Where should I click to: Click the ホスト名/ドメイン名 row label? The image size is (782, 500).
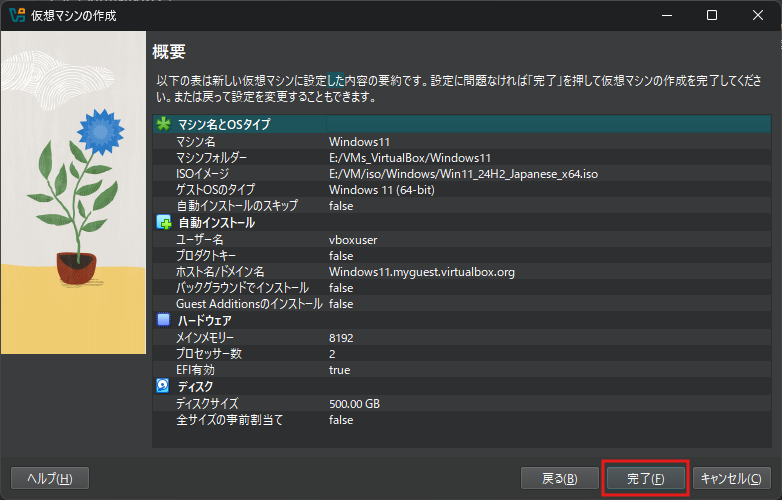tap(220, 272)
